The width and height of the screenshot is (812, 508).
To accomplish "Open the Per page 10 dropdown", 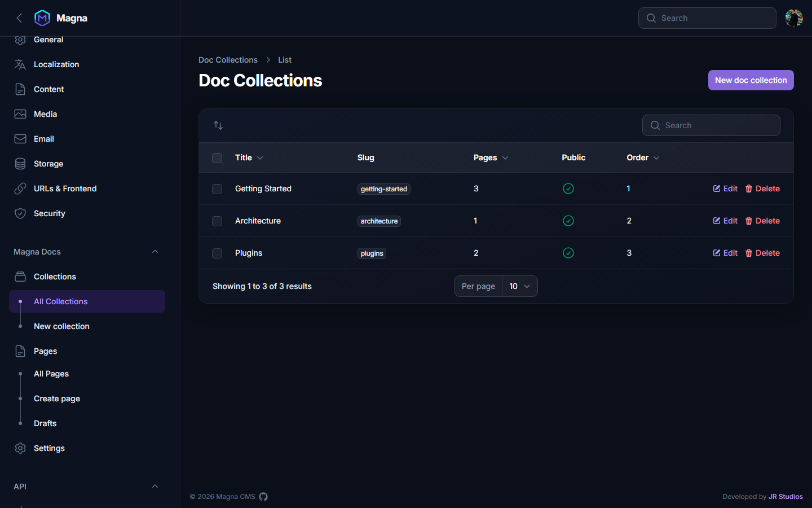I will 520,286.
